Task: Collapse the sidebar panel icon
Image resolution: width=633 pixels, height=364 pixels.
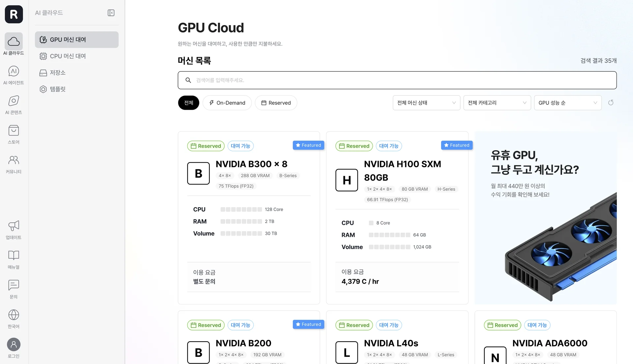Action: tap(111, 13)
